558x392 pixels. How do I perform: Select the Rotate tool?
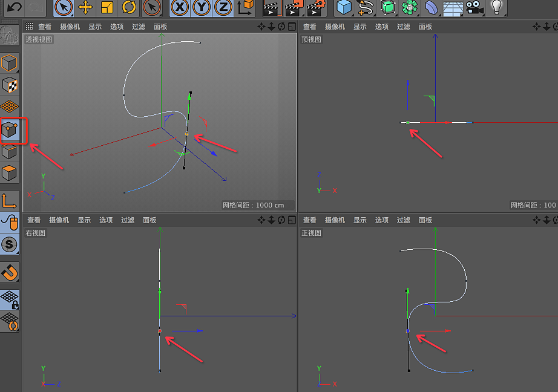128,8
